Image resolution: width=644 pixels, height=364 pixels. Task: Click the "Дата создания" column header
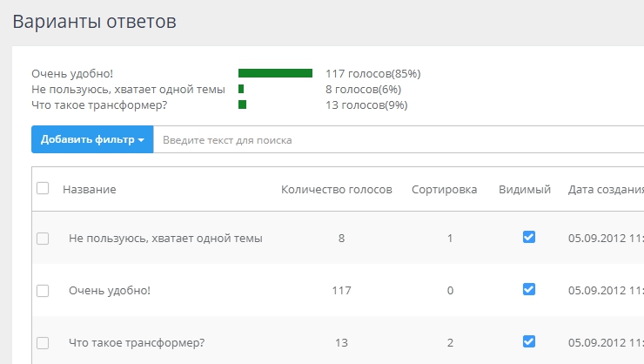pos(605,189)
